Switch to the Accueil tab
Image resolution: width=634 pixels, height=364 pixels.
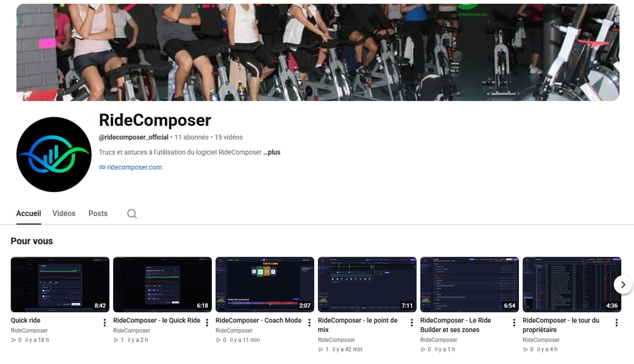point(29,213)
